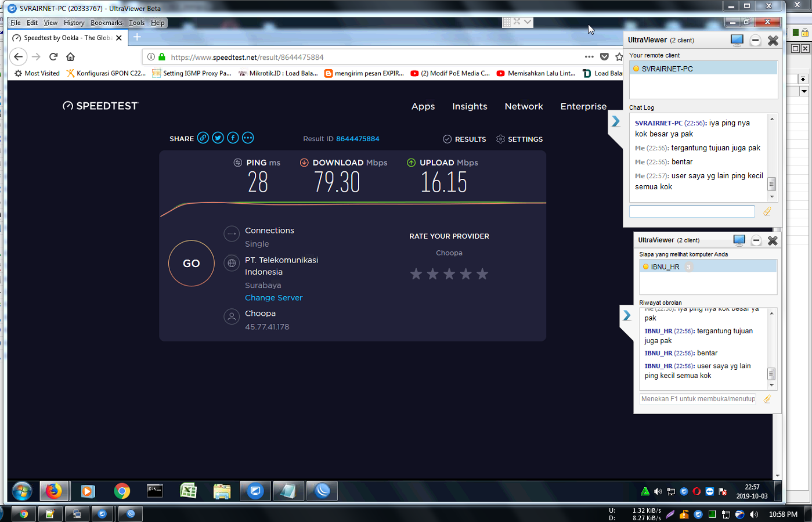Viewport: 812px width, 522px height.
Task: Open Result ID 8644475884 link
Action: [x=358, y=139]
